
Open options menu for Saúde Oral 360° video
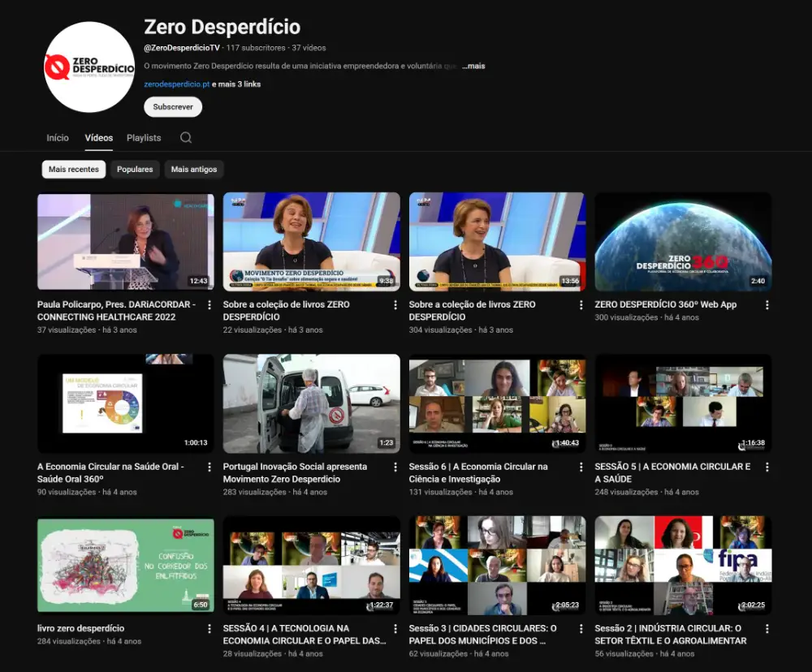click(209, 467)
